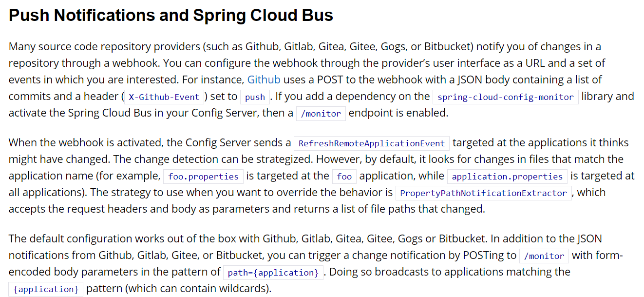The height and width of the screenshot is (297, 644).
Task: Click the Push Notifications and Spring Cloud Bus heading
Action: pos(171,16)
